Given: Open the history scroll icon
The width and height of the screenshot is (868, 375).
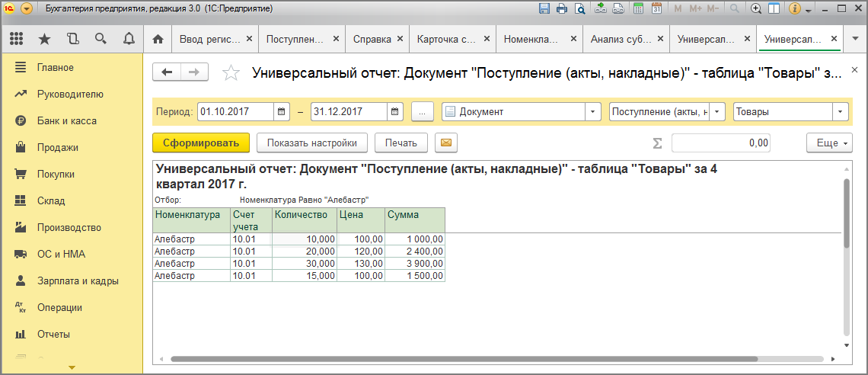Looking at the screenshot, I should (72, 39).
